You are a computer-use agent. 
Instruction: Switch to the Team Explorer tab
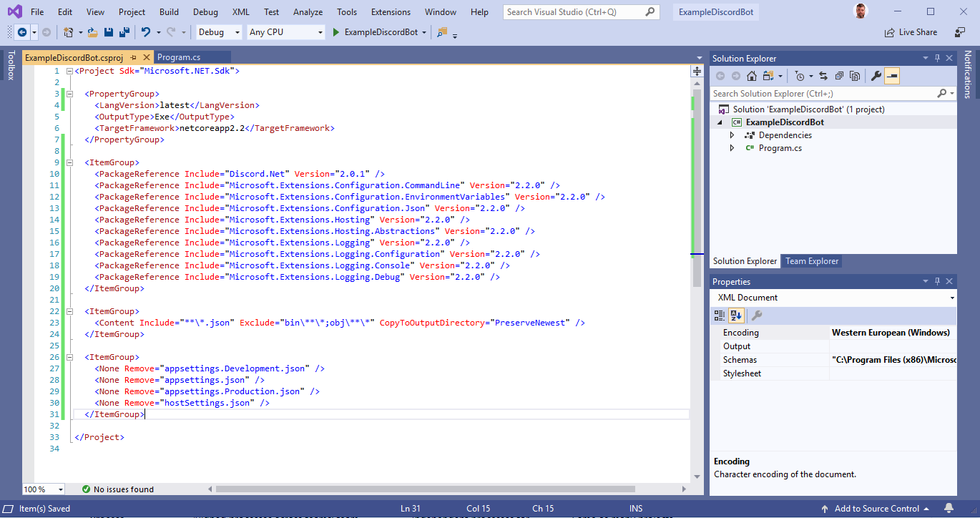tap(812, 261)
